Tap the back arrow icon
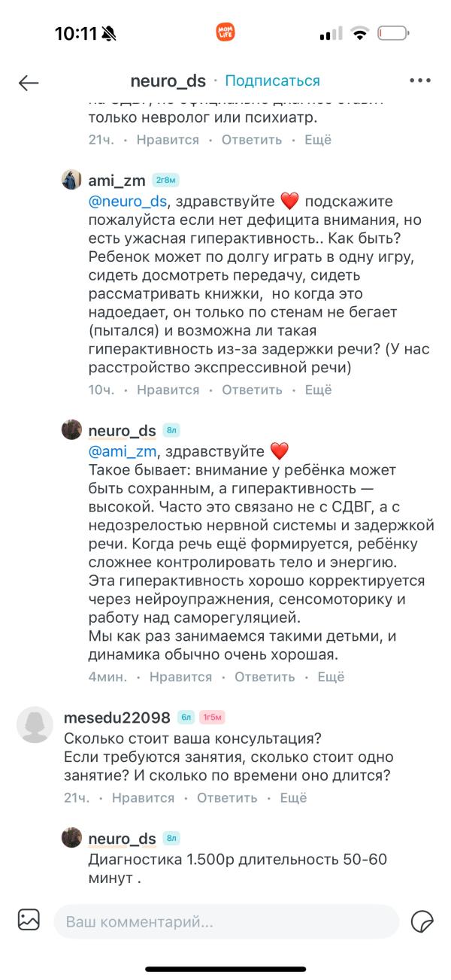 (29, 82)
